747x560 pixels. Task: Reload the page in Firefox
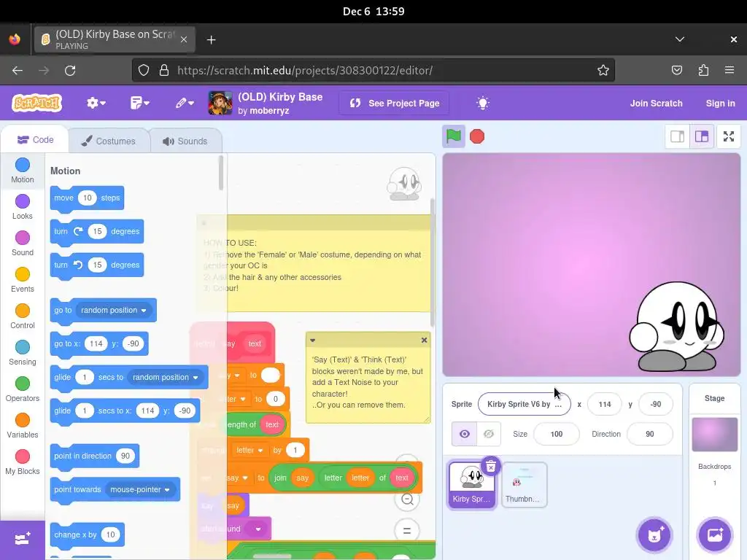tap(70, 71)
